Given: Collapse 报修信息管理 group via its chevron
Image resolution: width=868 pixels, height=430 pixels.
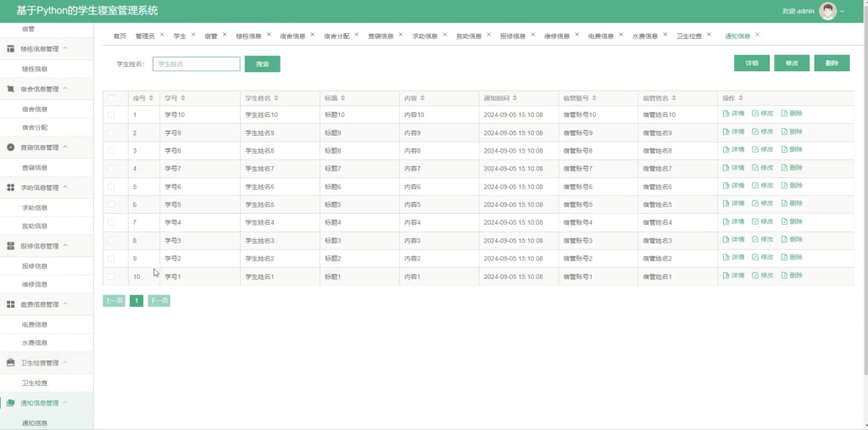Looking at the screenshot, I should tap(64, 245).
